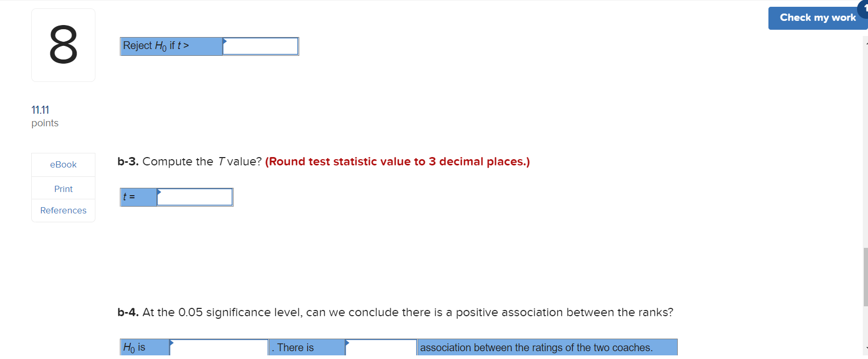Expand the triangle on the "H0 is" field
Screen dimensions: 868x359
(x=172, y=342)
